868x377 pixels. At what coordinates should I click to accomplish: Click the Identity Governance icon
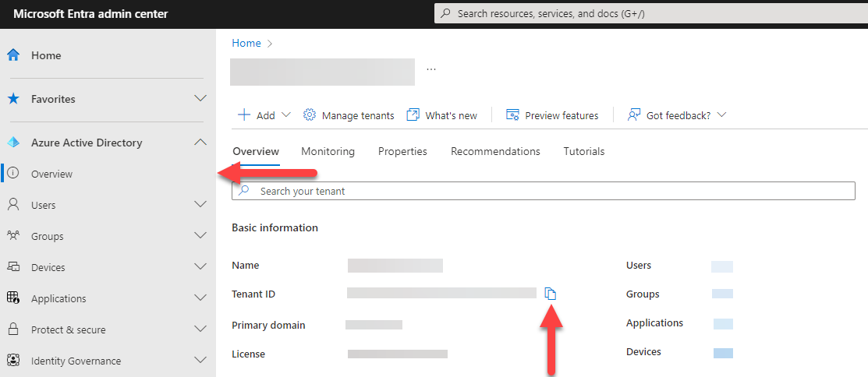(x=13, y=361)
